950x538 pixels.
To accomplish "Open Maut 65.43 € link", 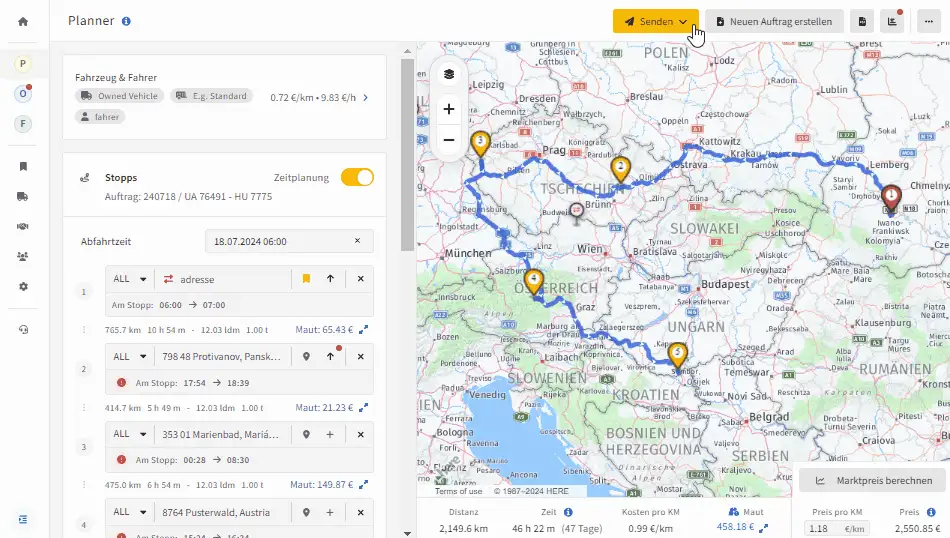I will tap(324, 330).
